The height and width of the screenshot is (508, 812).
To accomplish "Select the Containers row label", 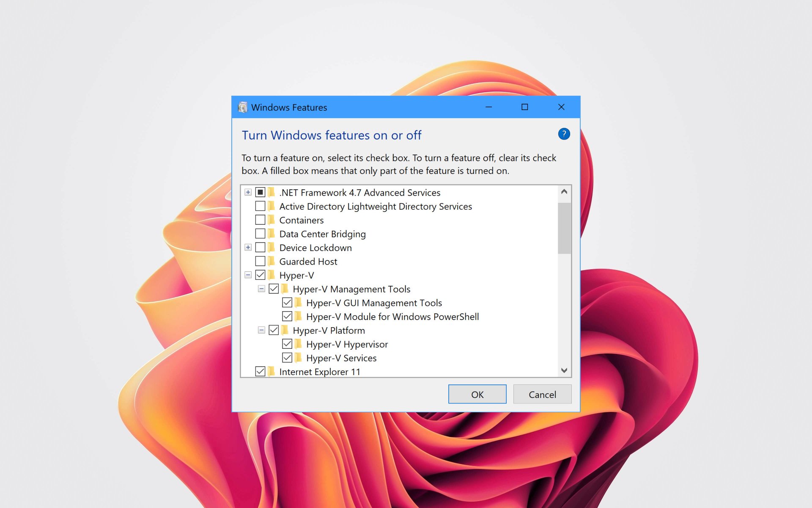I will coord(302,220).
